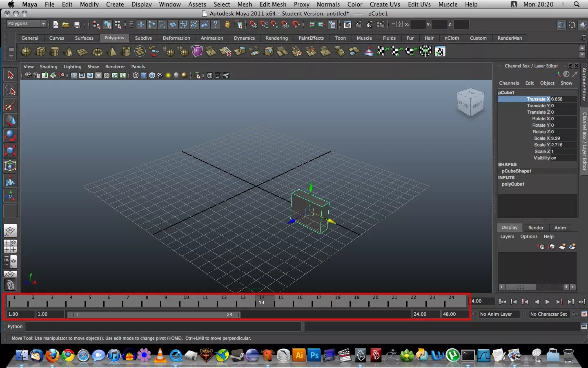Create a polygon plane from the shelf
The width and height of the screenshot is (588, 368).
click(x=83, y=52)
